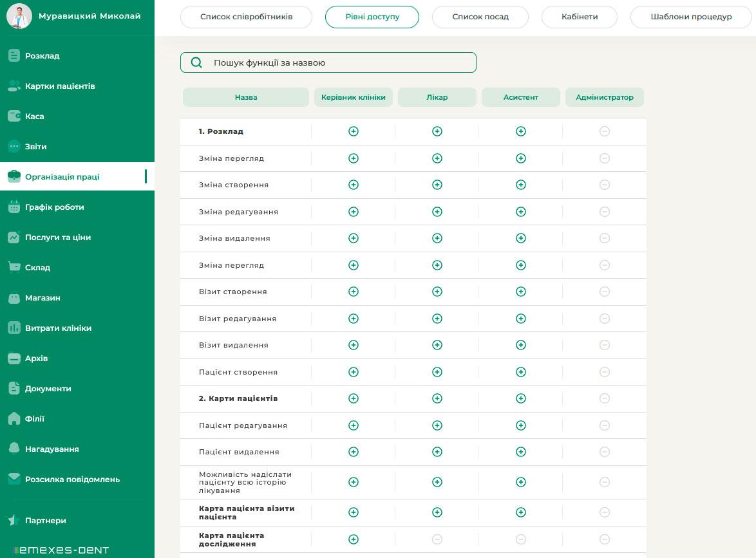756x558 pixels.
Task: Open the Витрати клініки chart icon
Action: pos(14,328)
